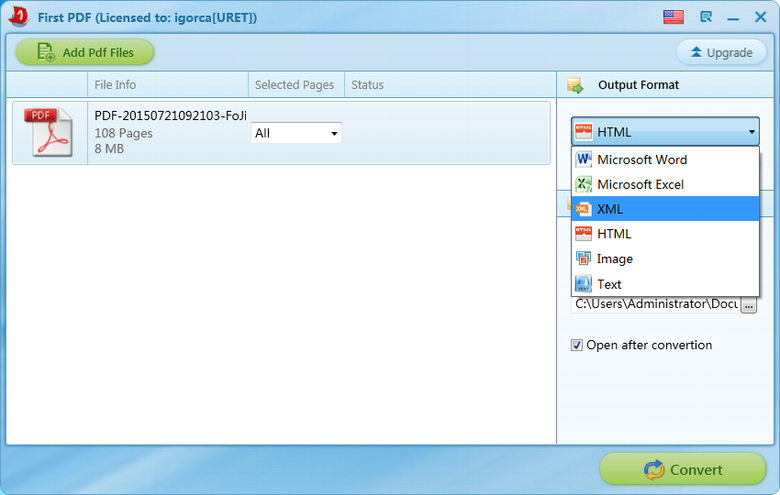Click the Output Format panel icon
Viewport: 780px width, 495px height.
point(575,85)
